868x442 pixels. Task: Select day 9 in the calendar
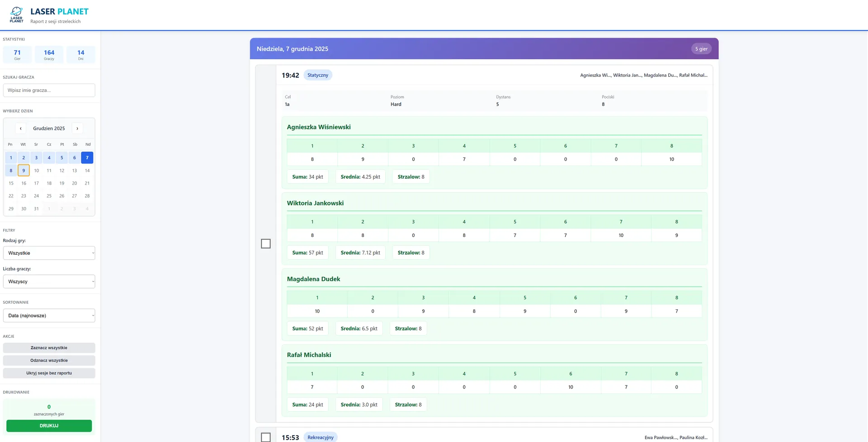(24, 171)
